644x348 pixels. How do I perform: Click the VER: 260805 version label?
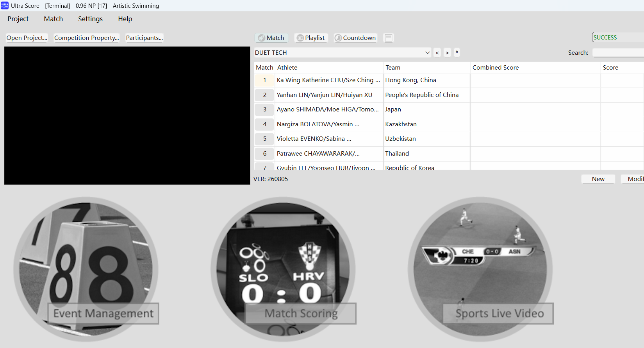pos(271,179)
